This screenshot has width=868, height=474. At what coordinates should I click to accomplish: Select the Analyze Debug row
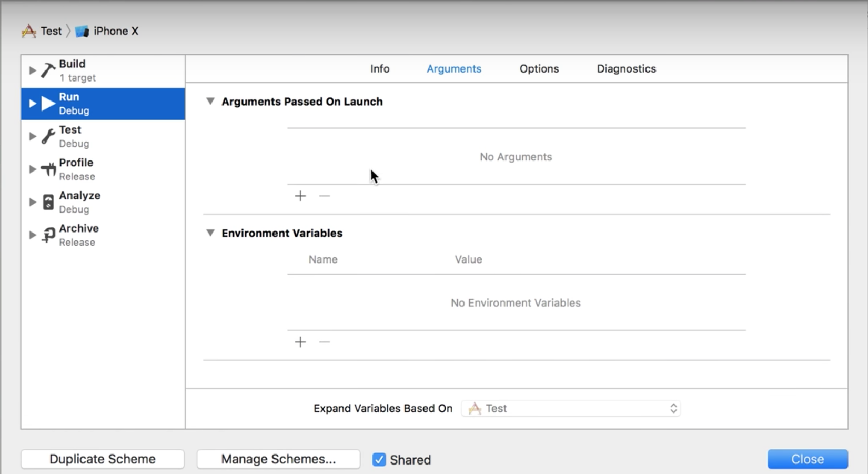click(x=103, y=202)
